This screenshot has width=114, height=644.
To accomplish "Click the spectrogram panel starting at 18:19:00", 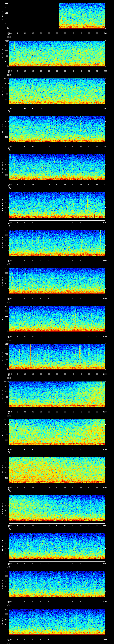I will point(57,584).
